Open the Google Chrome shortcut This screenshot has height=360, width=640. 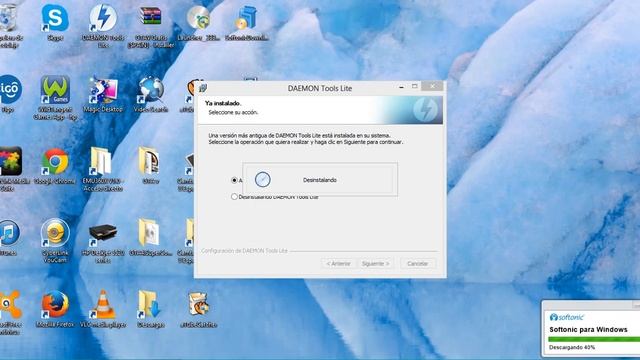click(55, 162)
